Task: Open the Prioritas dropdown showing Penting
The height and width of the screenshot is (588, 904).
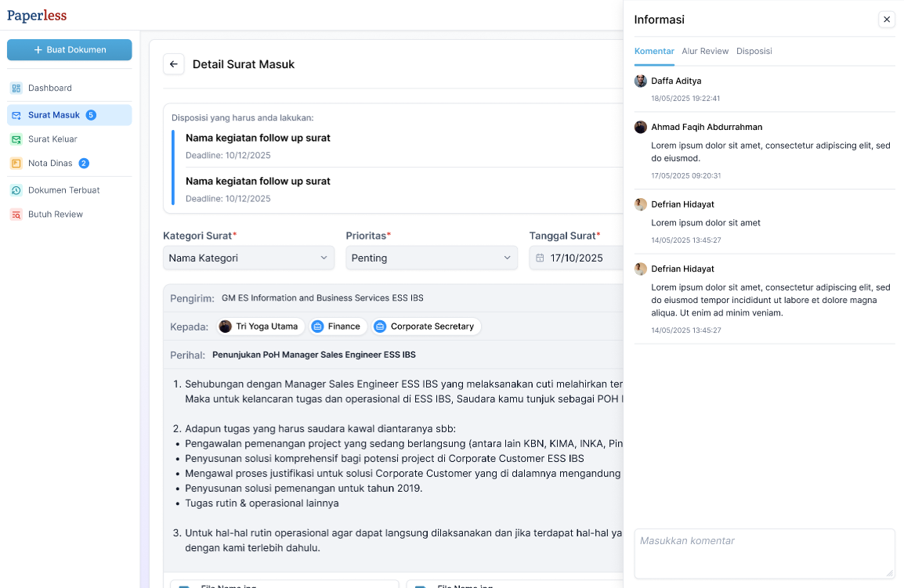Action: pos(432,258)
